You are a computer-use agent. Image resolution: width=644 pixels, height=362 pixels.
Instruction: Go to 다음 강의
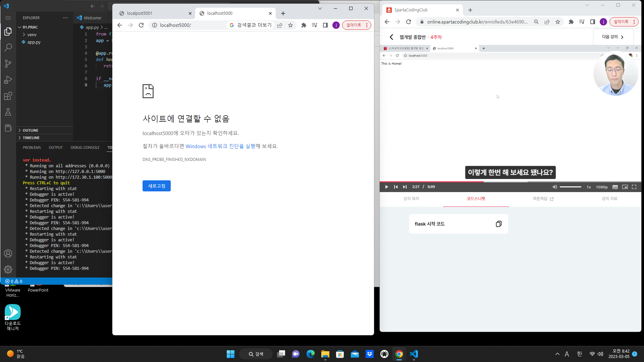coord(613,37)
